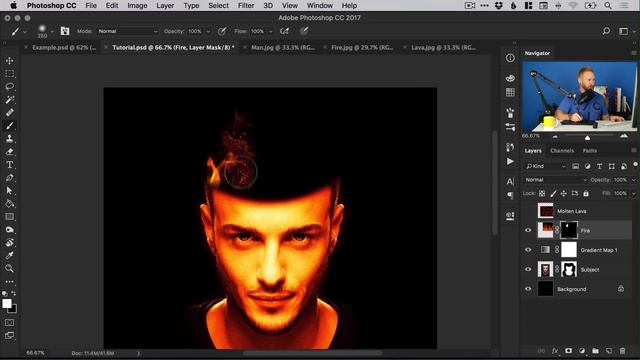Select the Clone Stamp tool
Screen dimensions: 640x360
pyautogui.click(x=9, y=139)
